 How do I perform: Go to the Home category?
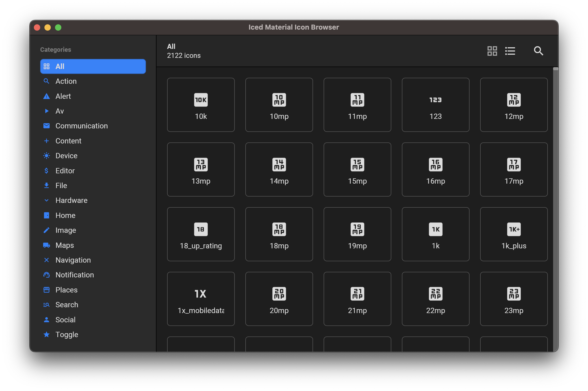click(x=93, y=215)
